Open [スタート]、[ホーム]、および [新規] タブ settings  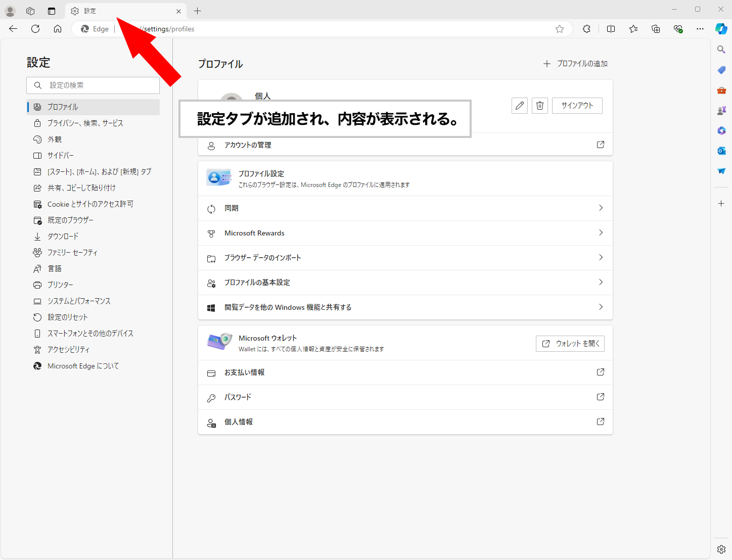93,172
